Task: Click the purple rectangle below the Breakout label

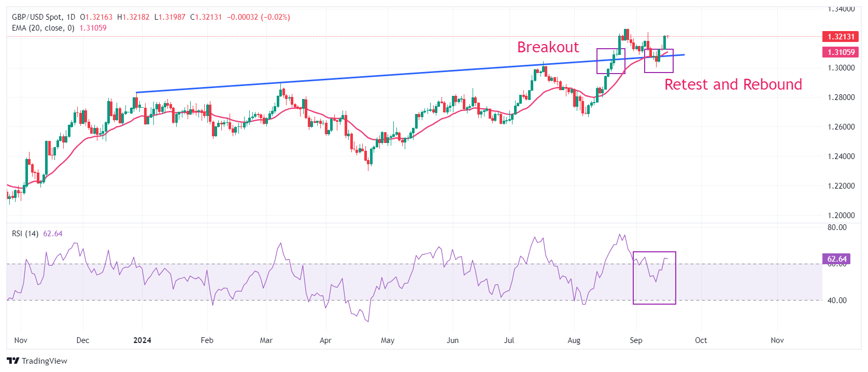Action: [x=610, y=61]
